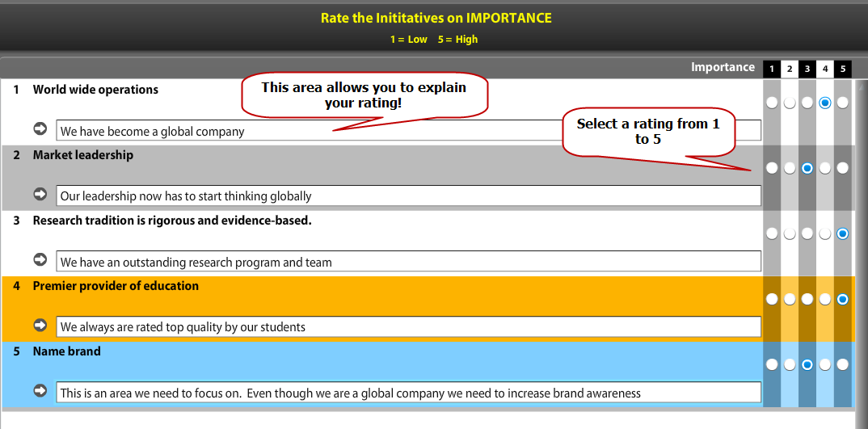This screenshot has height=429, width=868.
Task: Choose rating 5 for Market leadership
Action: click(x=843, y=168)
